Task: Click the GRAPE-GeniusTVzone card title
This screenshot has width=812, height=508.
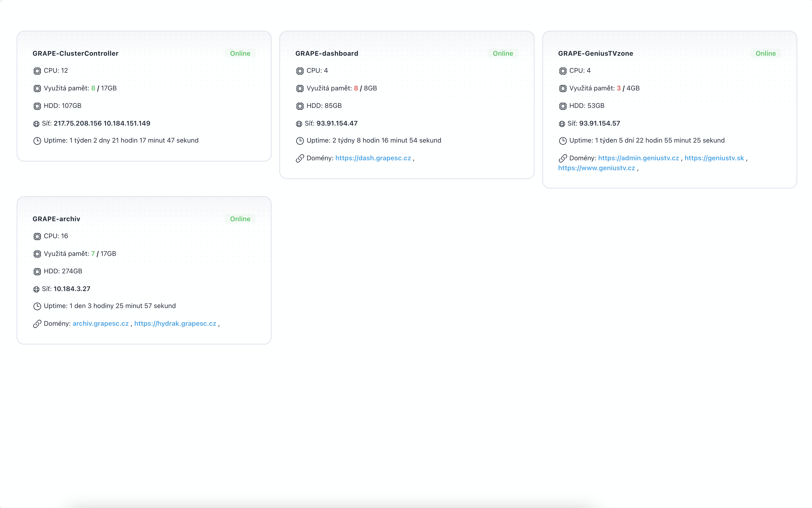Action: point(595,53)
